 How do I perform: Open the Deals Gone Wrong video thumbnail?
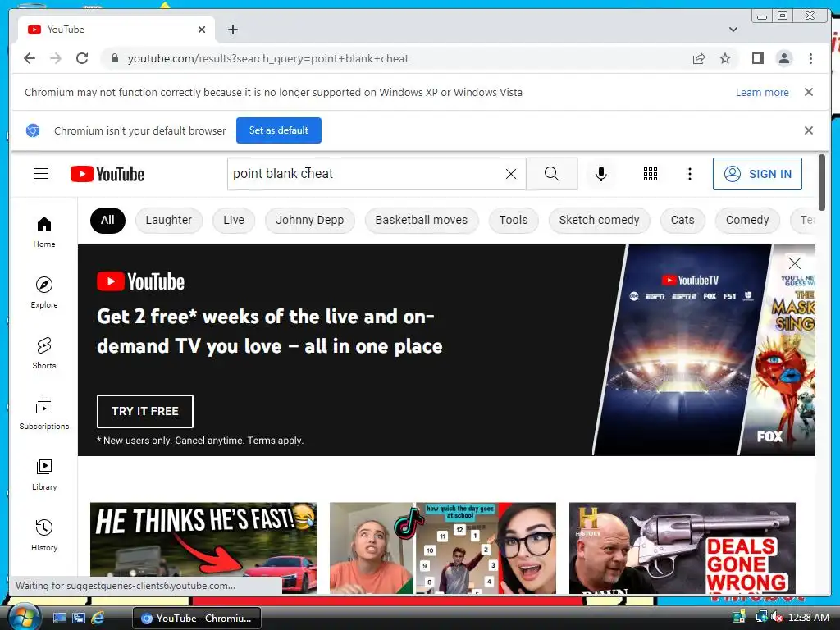click(682, 547)
